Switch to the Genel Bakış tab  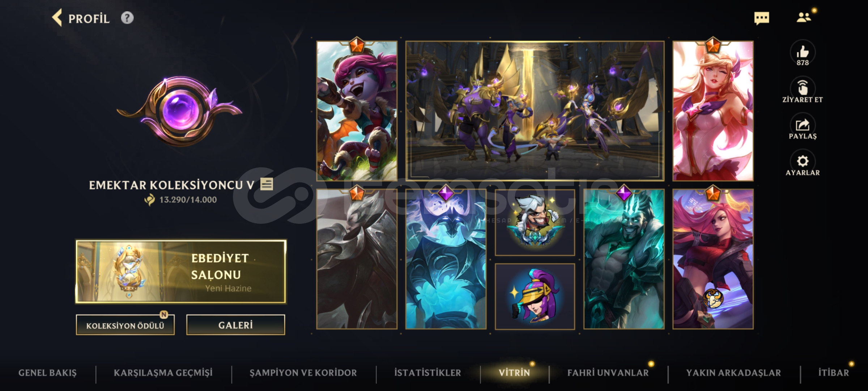tap(47, 373)
